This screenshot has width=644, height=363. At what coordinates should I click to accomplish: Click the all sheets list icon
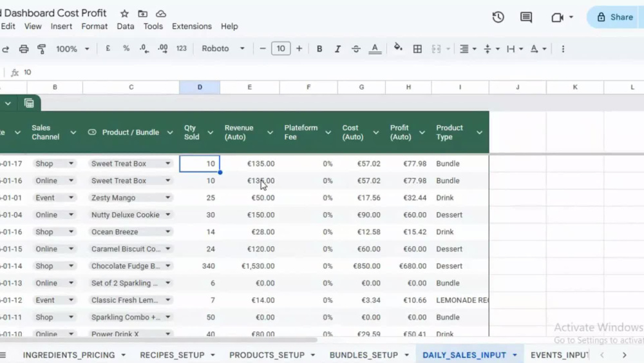pyautogui.click(x=3, y=355)
